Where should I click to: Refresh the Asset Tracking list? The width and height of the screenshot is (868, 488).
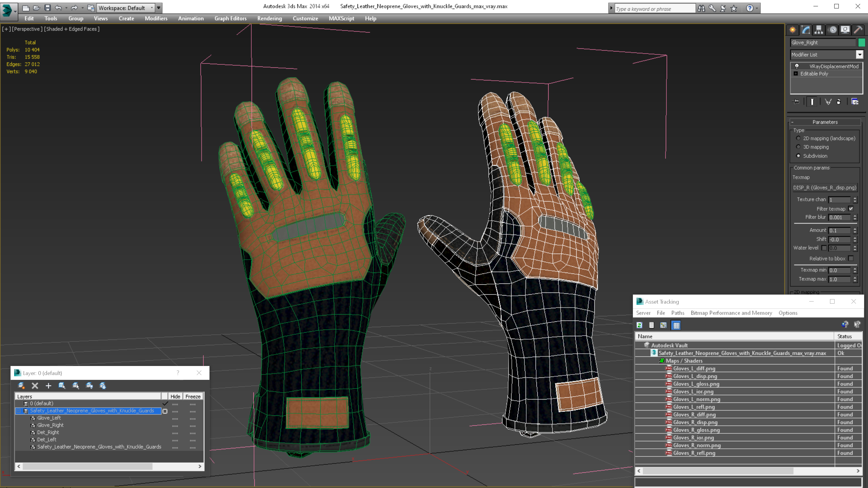coord(639,325)
